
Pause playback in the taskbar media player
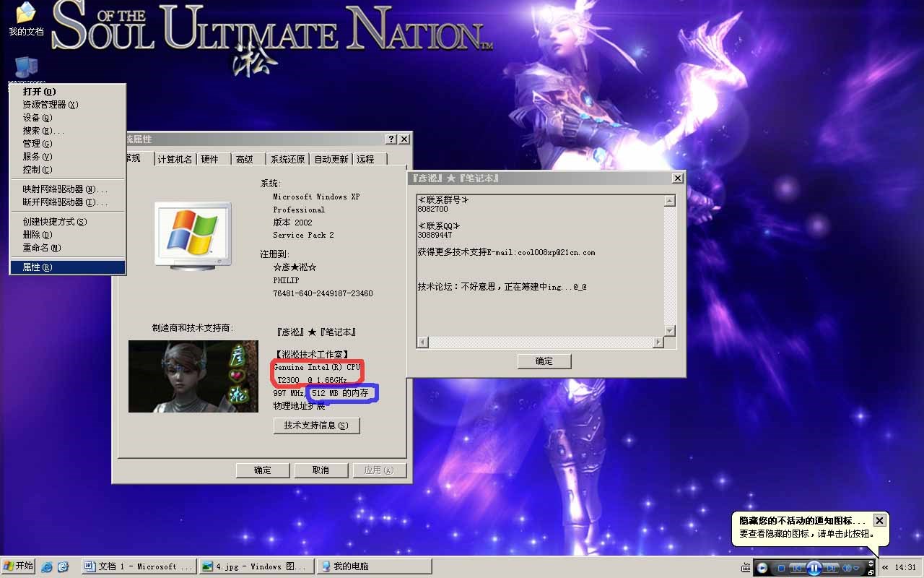(x=814, y=568)
